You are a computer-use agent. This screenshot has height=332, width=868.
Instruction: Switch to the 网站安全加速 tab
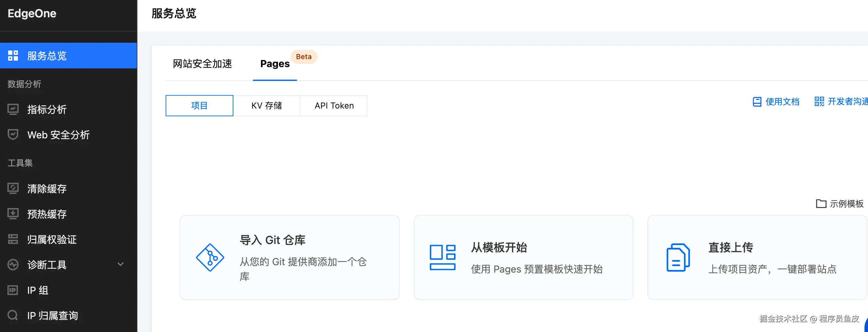point(203,64)
